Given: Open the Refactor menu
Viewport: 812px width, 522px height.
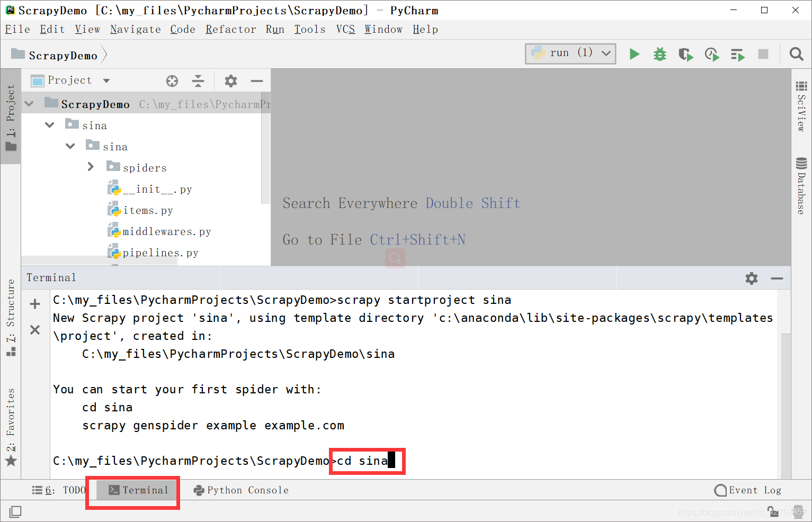Looking at the screenshot, I should 231,29.
